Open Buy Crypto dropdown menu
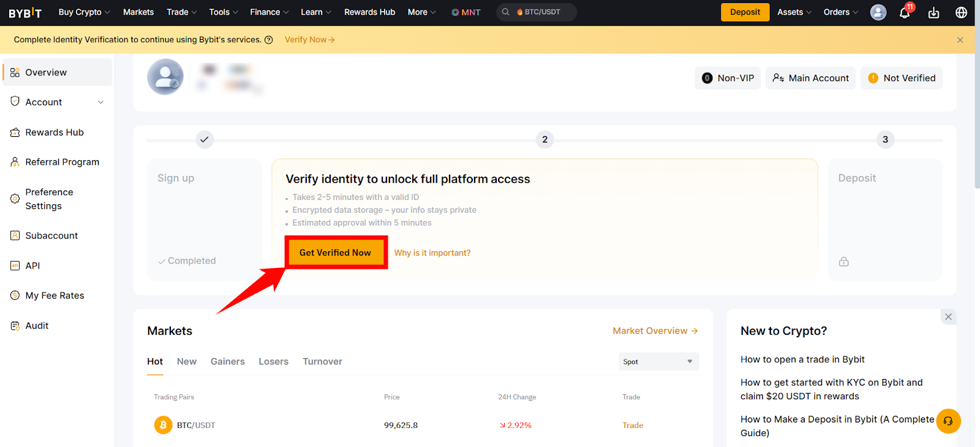The image size is (980, 447). pyautogui.click(x=84, y=12)
